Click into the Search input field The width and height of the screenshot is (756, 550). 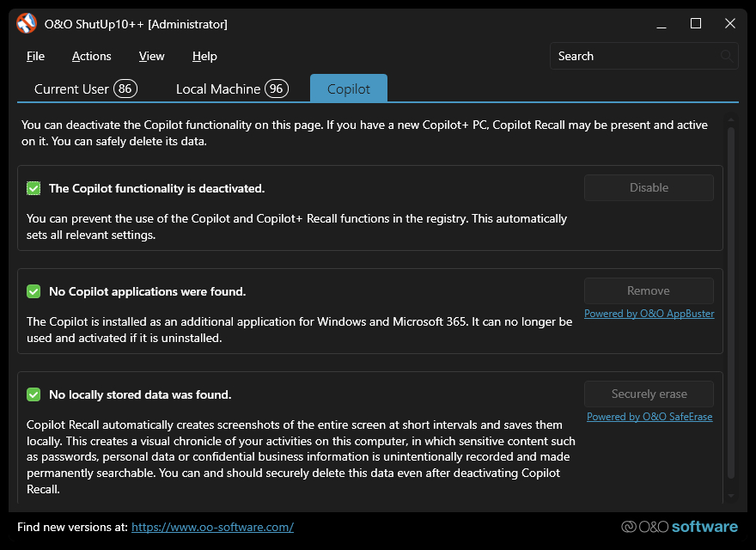634,57
